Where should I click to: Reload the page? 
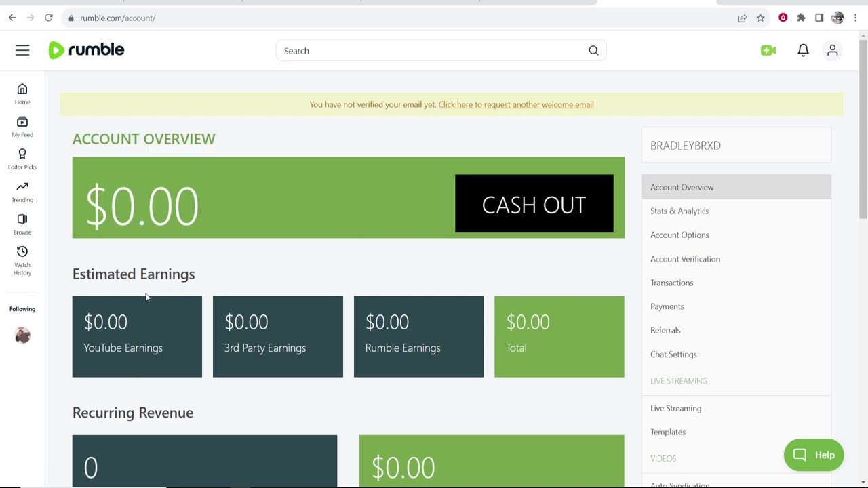49,18
